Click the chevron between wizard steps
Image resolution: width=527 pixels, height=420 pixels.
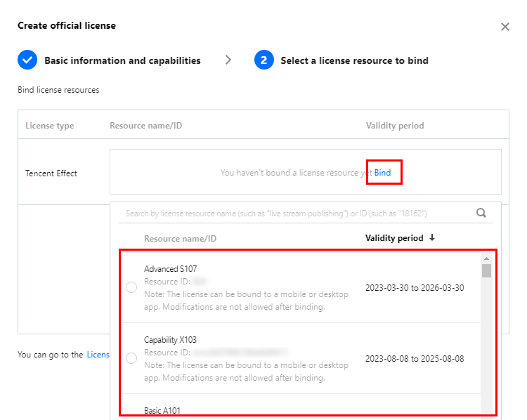[228, 60]
